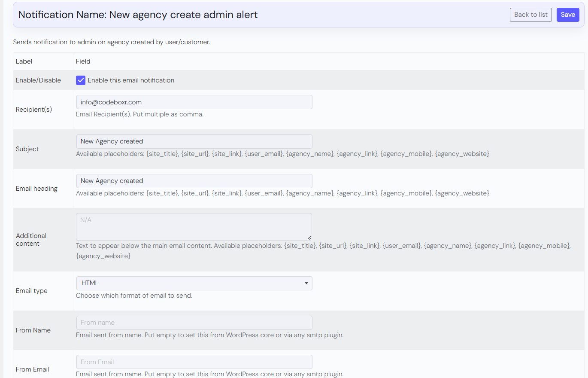This screenshot has width=588, height=378.
Task: Click inside the Additional content textarea
Action: [x=194, y=226]
